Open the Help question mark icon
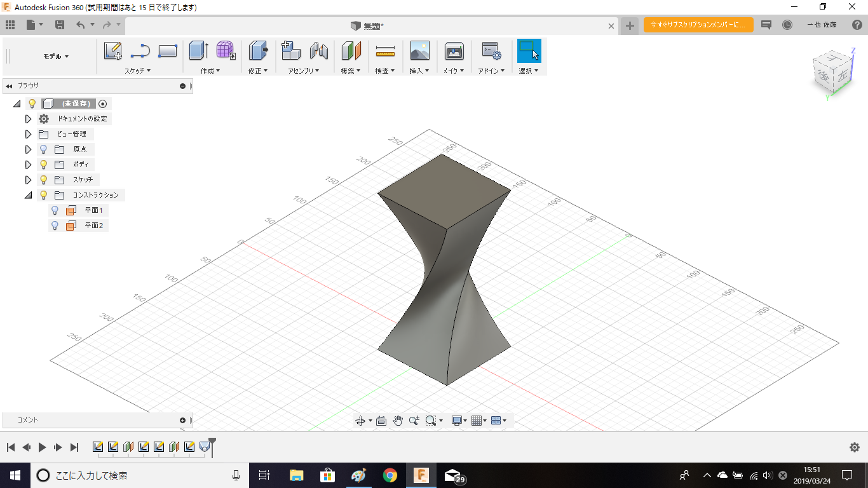 coord(856,25)
